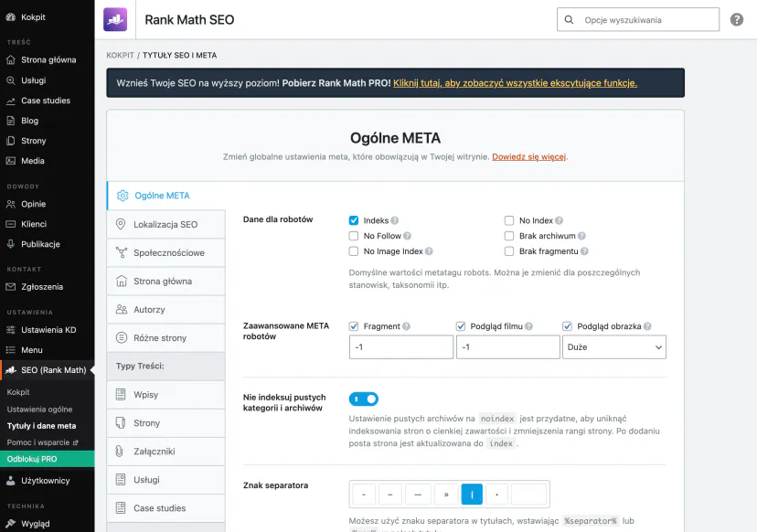Click the custom separator empty field
757x532 pixels.
pos(528,495)
